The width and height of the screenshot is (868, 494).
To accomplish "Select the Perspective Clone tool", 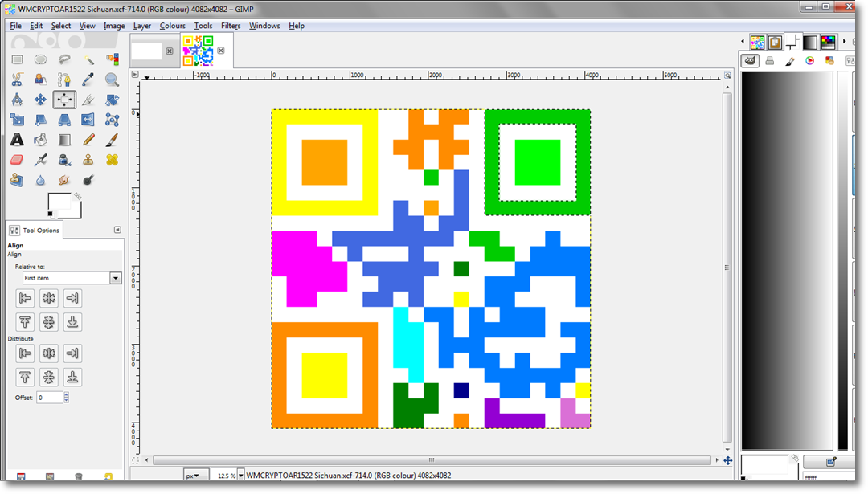I will tap(17, 180).
